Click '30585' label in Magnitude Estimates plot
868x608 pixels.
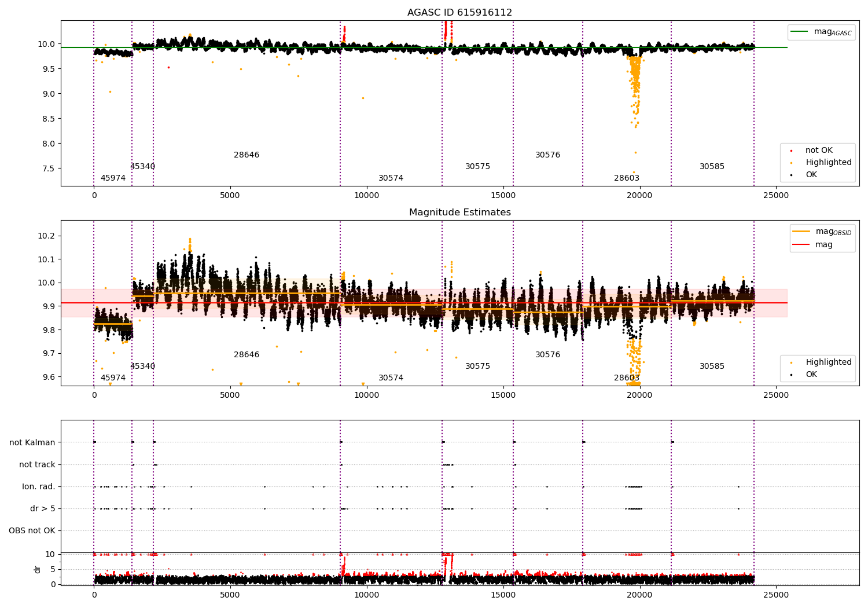712,367
